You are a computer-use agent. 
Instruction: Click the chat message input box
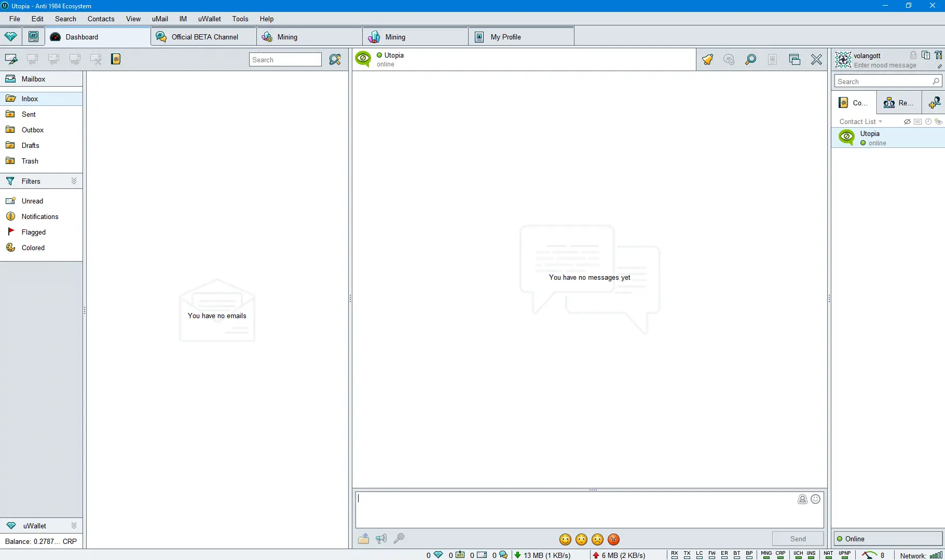[x=590, y=510]
